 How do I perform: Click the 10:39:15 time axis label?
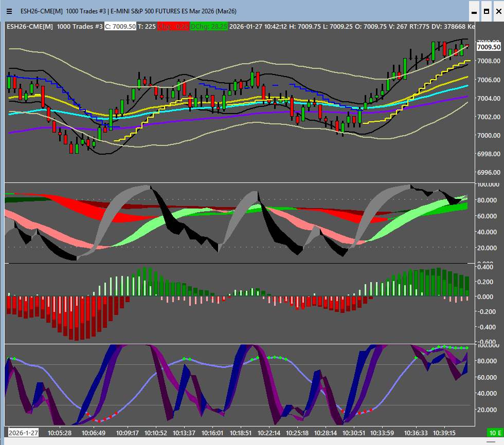point(444,433)
